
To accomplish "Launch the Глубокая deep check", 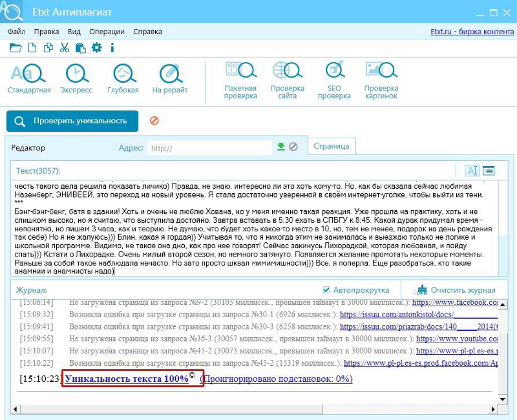I will [123, 79].
